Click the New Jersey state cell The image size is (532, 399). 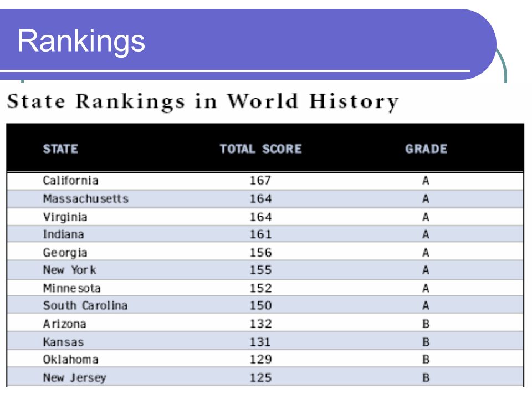click(x=74, y=378)
